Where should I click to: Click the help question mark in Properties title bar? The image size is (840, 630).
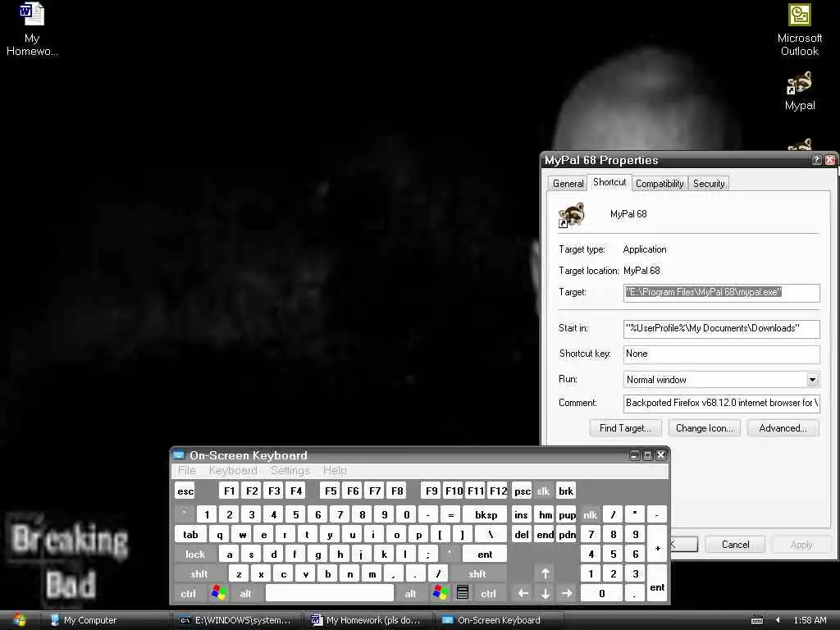tap(816, 160)
